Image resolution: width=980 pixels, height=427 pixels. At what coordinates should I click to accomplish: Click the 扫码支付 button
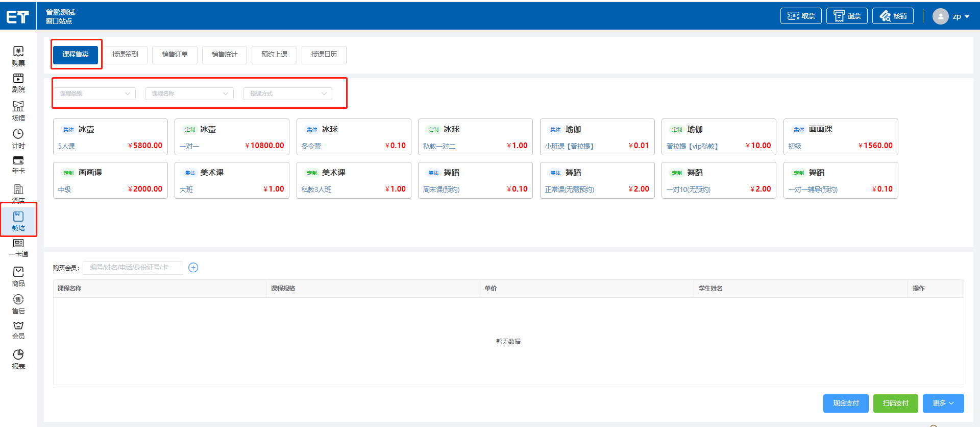coord(895,403)
